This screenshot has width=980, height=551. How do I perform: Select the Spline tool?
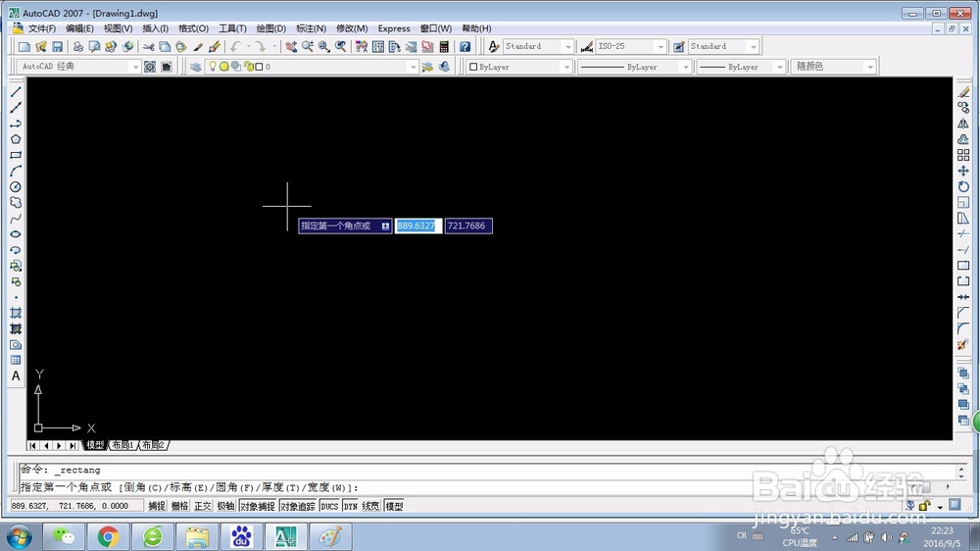tap(16, 219)
